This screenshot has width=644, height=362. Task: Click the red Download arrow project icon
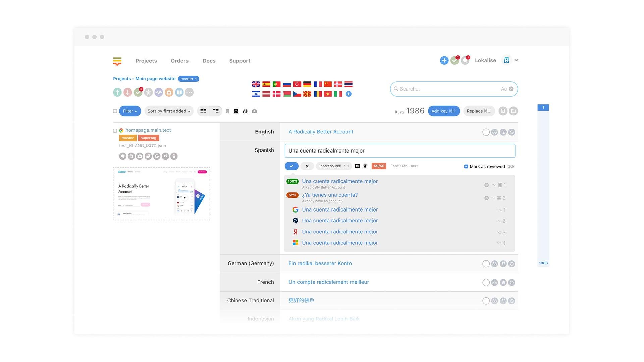[128, 92]
